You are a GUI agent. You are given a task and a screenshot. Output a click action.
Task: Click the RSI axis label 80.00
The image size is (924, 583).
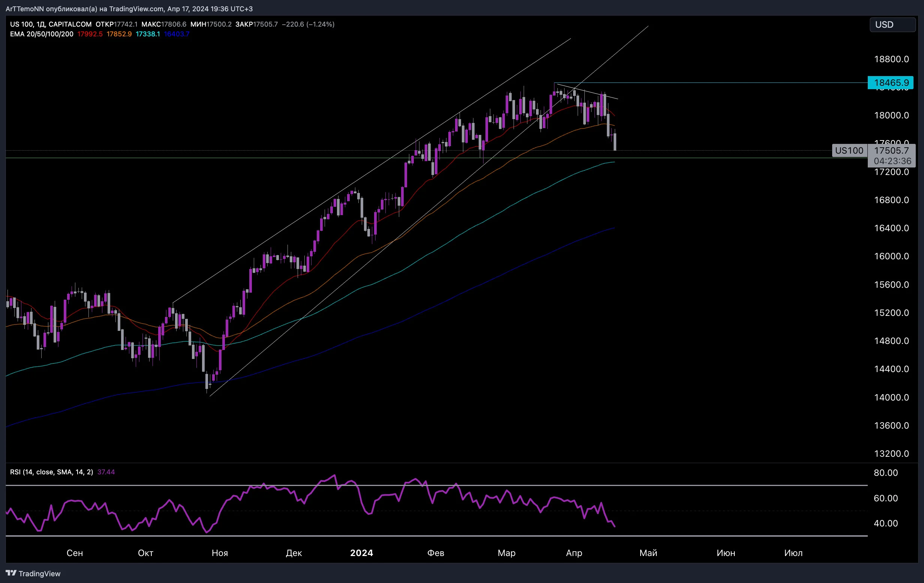pos(886,473)
